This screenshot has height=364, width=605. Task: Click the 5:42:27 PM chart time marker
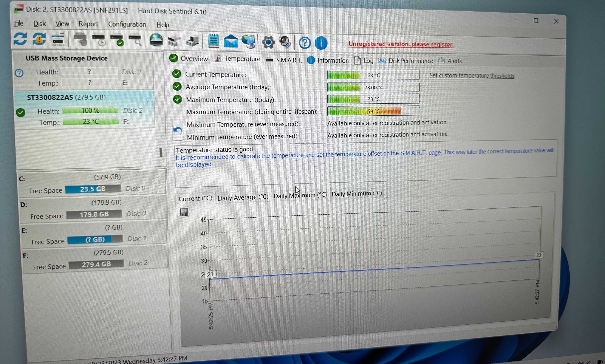point(537,292)
